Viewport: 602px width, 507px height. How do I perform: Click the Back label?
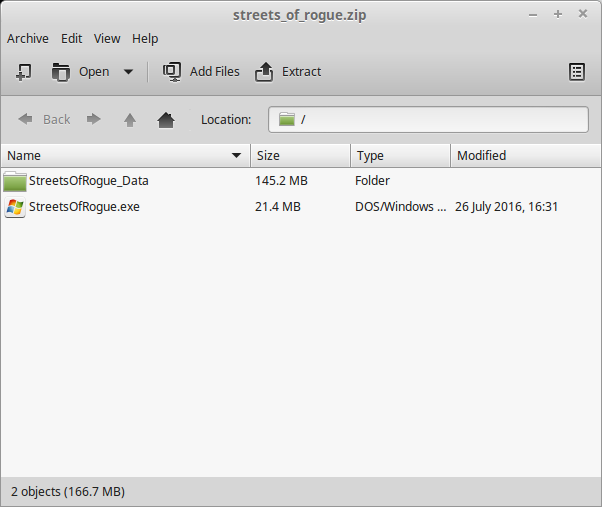point(56,120)
